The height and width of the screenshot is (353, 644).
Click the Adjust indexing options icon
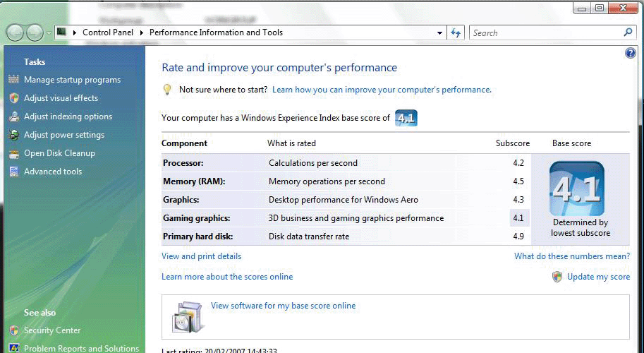pos(14,116)
